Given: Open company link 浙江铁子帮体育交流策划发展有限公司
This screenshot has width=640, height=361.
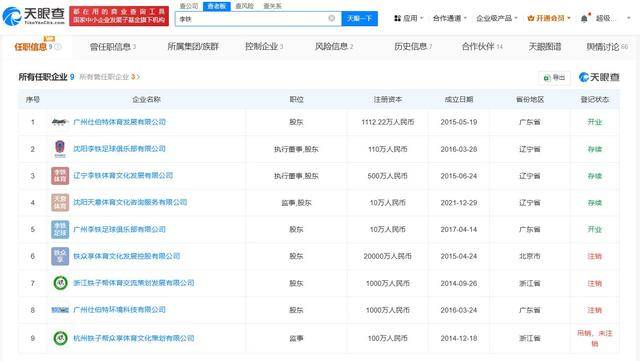Looking at the screenshot, I should [134, 283].
